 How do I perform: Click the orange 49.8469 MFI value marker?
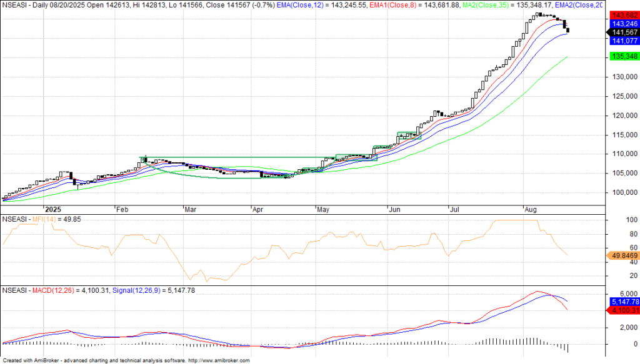point(622,255)
